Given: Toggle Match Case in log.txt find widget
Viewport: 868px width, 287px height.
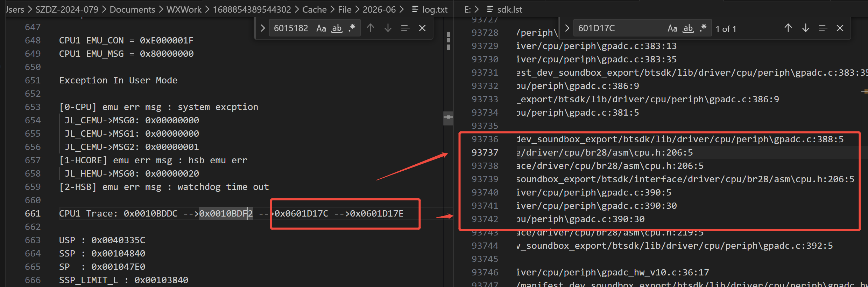Looking at the screenshot, I should [x=321, y=28].
